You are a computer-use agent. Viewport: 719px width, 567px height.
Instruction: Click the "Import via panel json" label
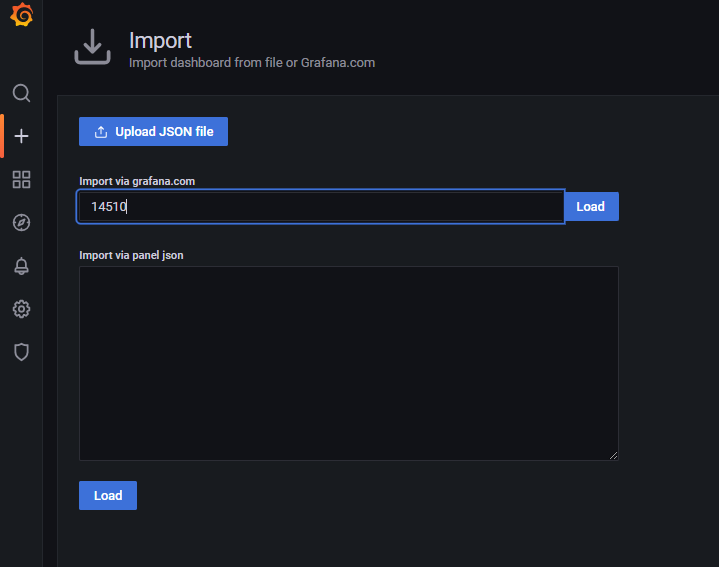point(131,255)
